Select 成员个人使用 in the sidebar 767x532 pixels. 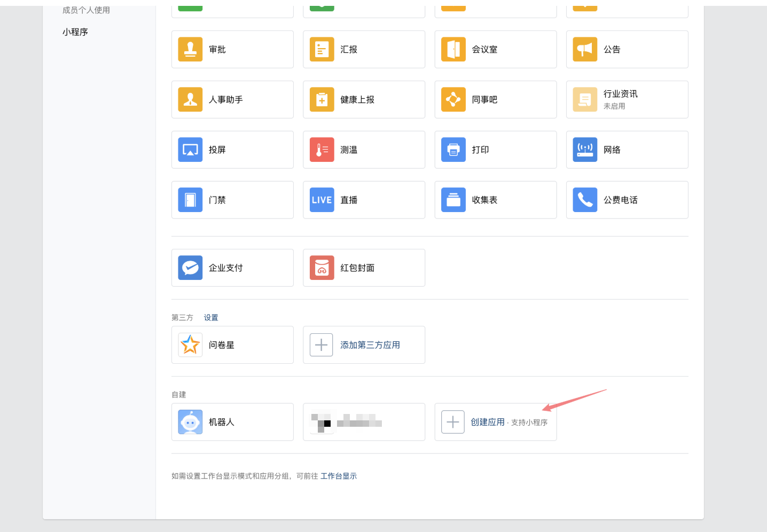[86, 10]
